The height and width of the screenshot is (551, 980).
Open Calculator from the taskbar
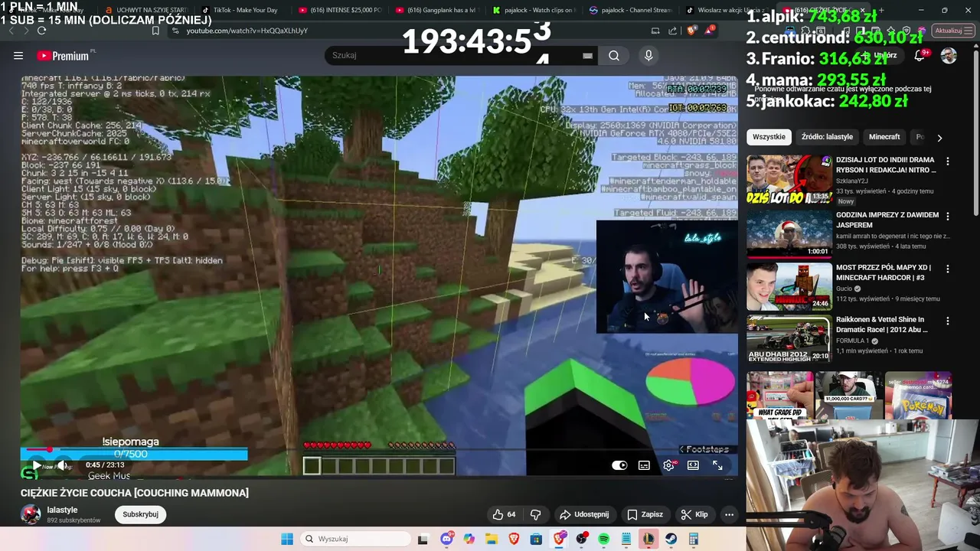[693, 539]
